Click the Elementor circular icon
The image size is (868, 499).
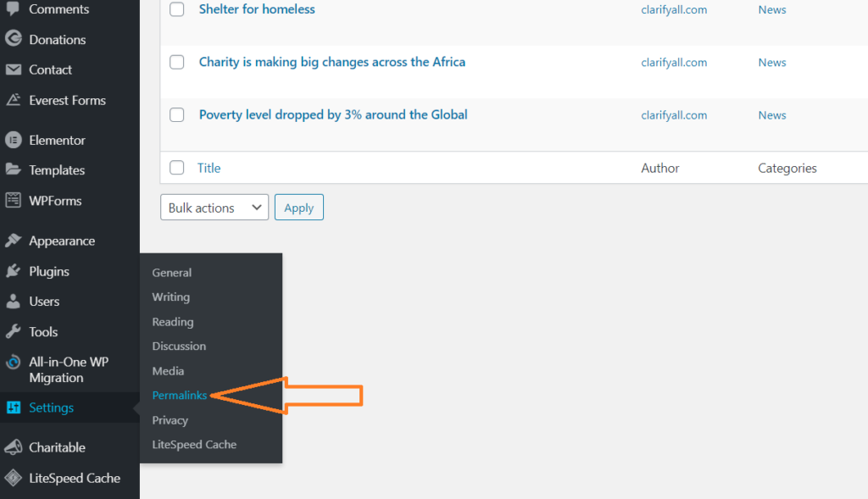(x=13, y=140)
